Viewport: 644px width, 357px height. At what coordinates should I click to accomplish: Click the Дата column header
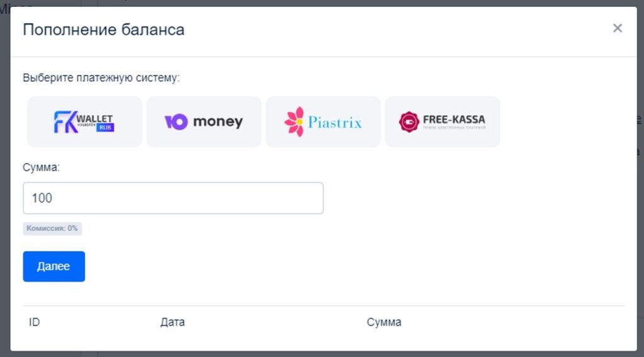point(172,322)
